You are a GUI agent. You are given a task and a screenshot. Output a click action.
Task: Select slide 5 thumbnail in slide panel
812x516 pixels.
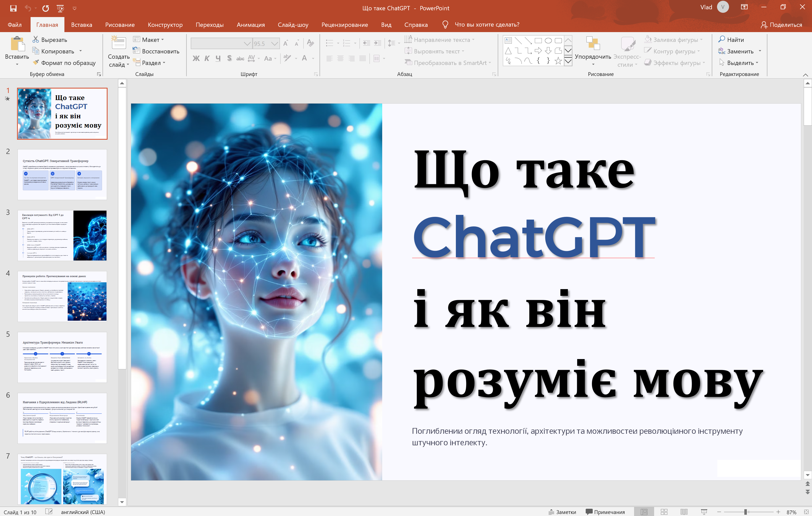tap(62, 357)
